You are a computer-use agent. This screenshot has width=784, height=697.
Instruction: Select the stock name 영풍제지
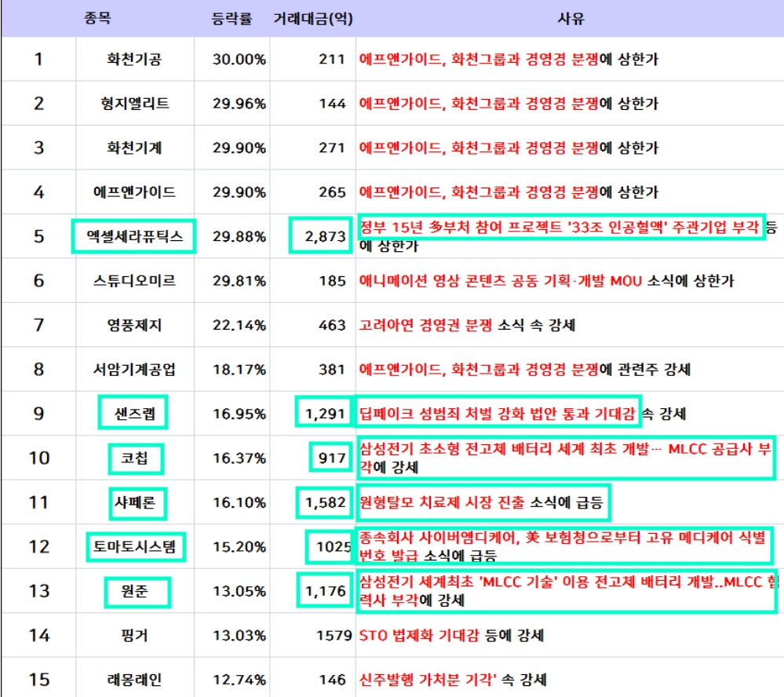(134, 325)
